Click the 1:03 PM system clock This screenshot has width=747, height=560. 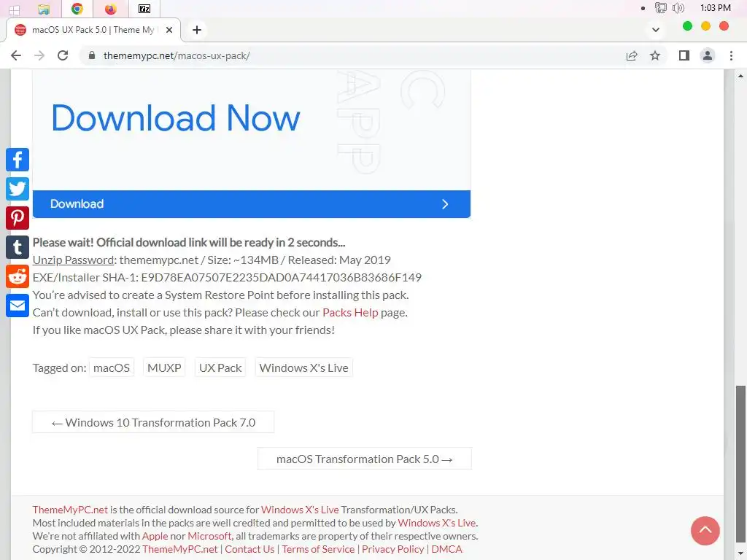point(715,8)
